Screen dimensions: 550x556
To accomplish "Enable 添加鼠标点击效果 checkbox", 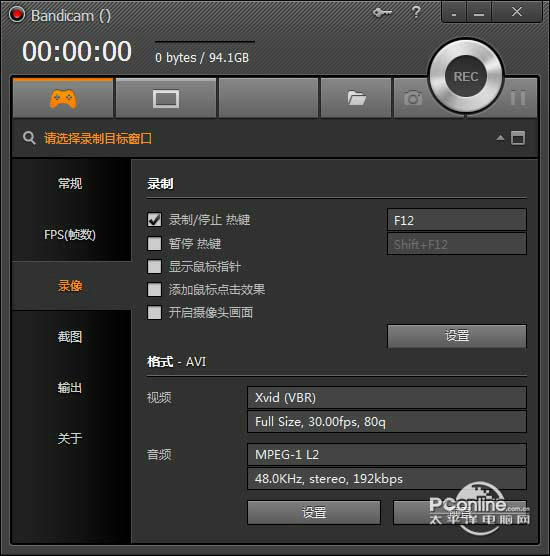I will pos(154,290).
